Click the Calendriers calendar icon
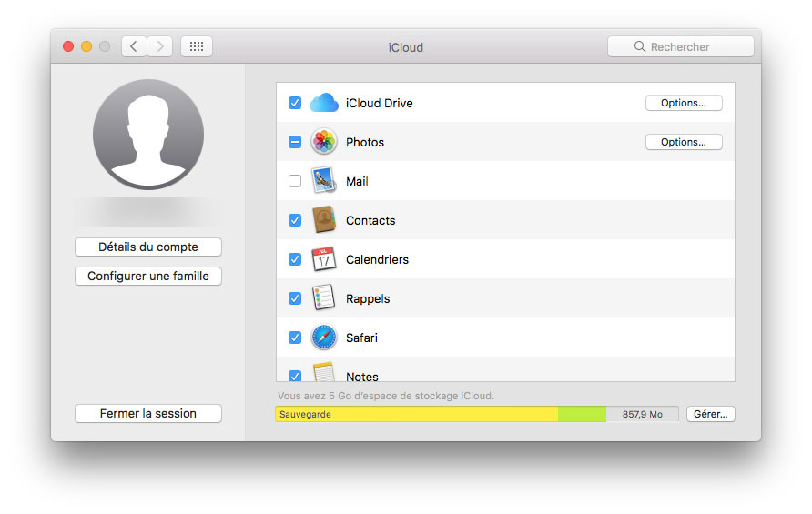This screenshot has width=812, height=514. [x=323, y=259]
